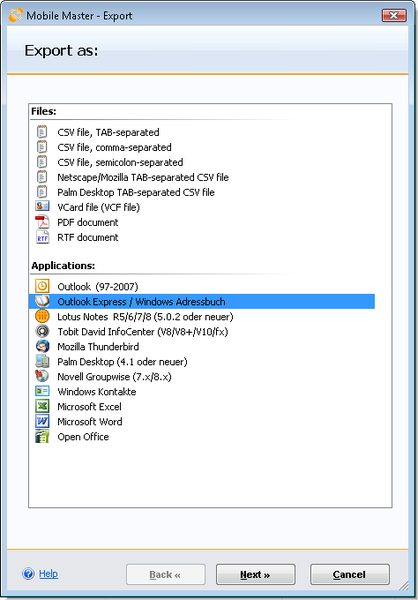Screen dimensions: 418x600
Task: Click the RTF document icon
Action: (x=42, y=237)
